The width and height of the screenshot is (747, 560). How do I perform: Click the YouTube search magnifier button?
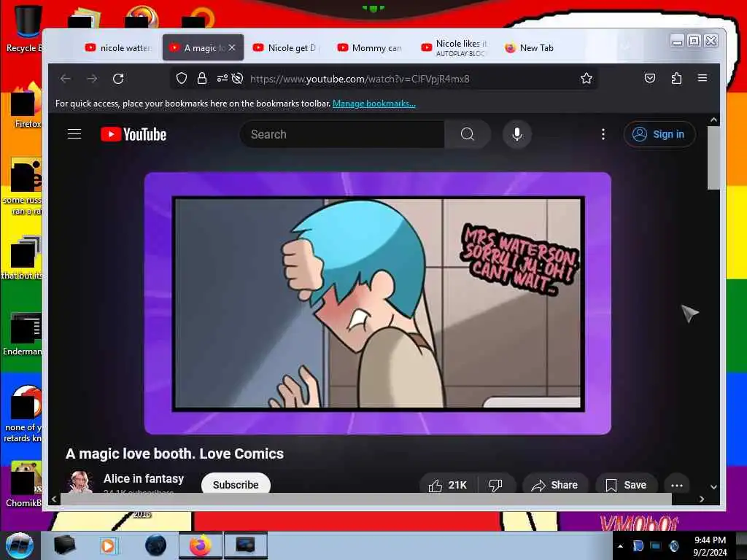tap(468, 134)
